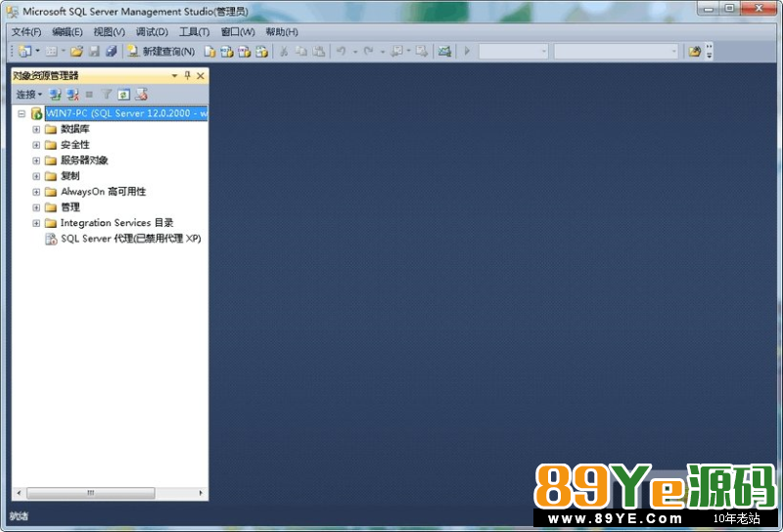Click the Stop square icon in Object Explorer

(x=89, y=94)
